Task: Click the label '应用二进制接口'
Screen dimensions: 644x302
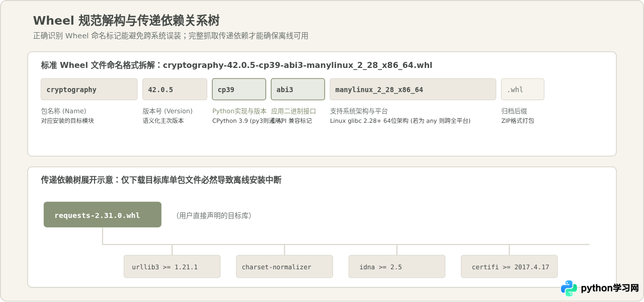Action: pyautogui.click(x=294, y=111)
